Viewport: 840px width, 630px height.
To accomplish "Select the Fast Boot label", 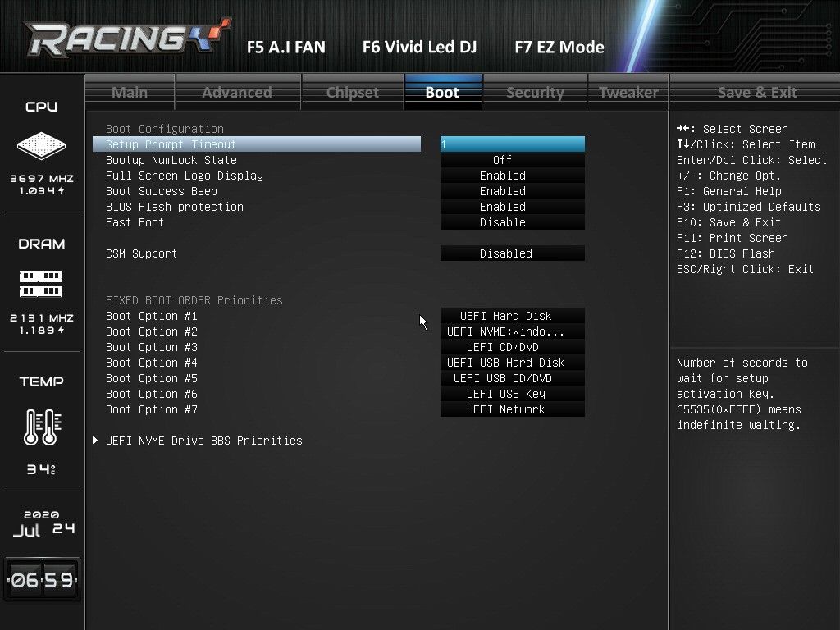I will 135,221.
